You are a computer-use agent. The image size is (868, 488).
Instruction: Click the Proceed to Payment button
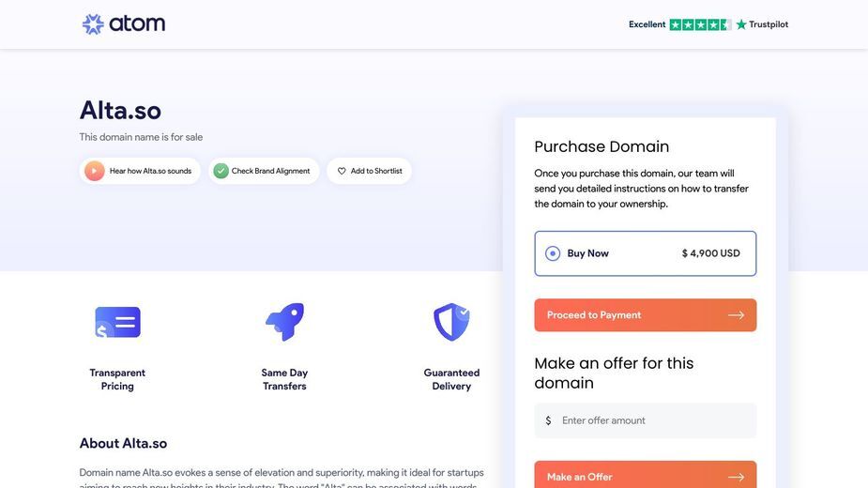[646, 315]
